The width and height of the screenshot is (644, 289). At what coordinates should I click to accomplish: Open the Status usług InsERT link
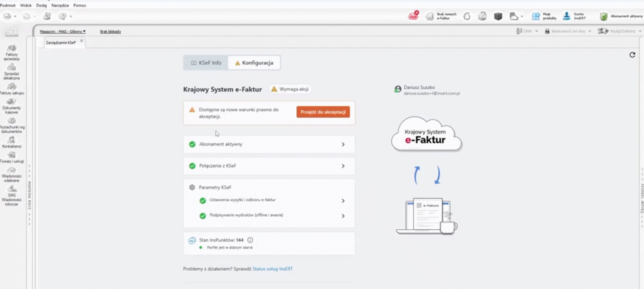pos(272,269)
